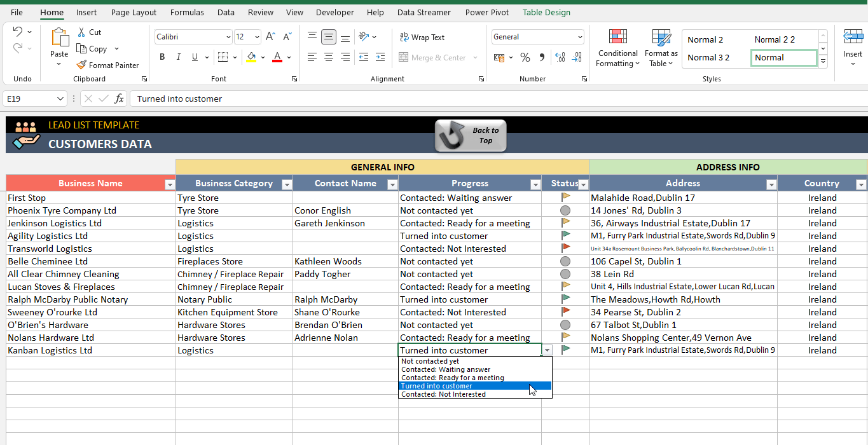Set Bottom Align for the cell

pos(345,37)
